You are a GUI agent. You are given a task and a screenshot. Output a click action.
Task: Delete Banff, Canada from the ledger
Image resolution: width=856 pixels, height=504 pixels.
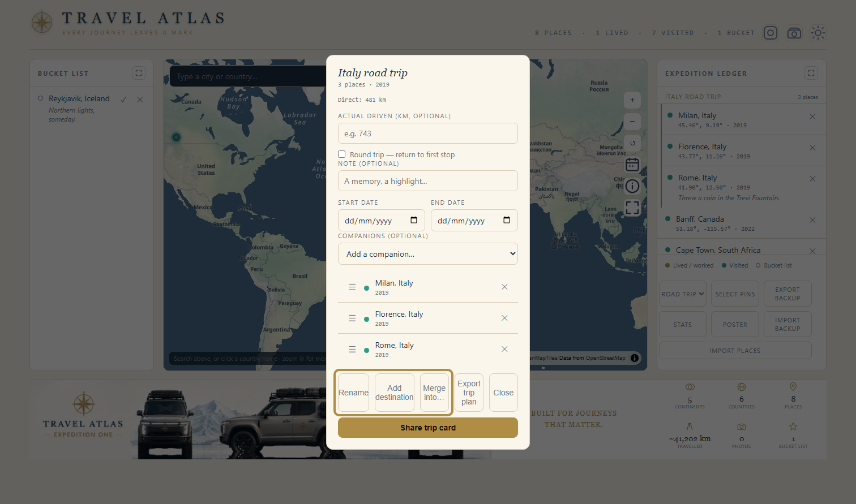[812, 220]
